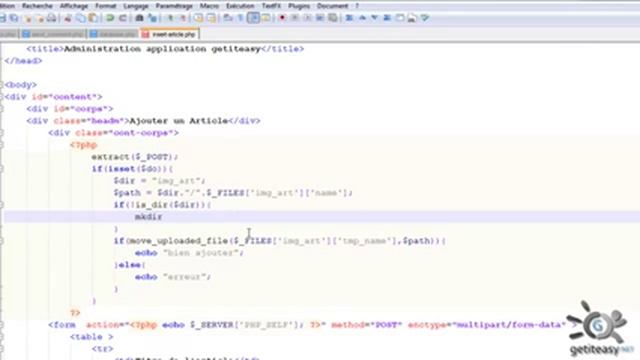640x360 pixels.
Task: Click the Zoom Out toolbar icon
Action: 182,18
